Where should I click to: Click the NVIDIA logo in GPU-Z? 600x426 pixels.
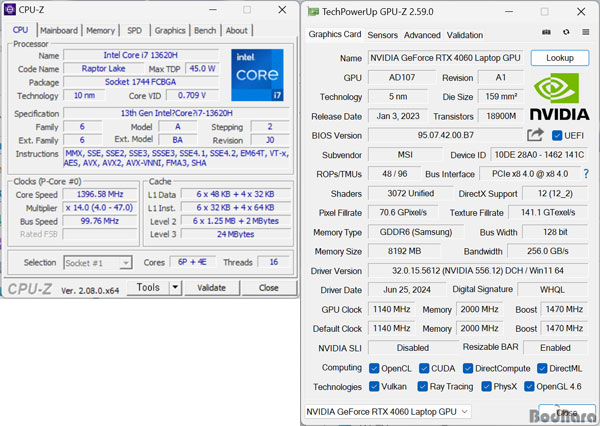[x=559, y=97]
